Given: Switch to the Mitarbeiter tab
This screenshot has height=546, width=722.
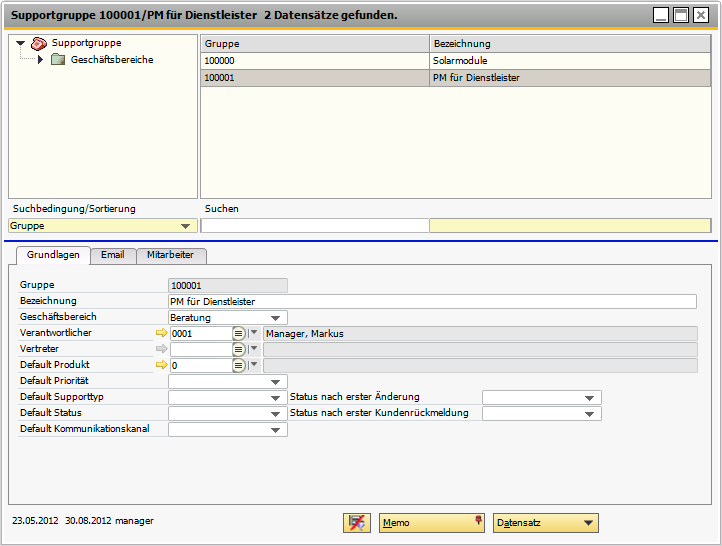Looking at the screenshot, I should pos(171,255).
